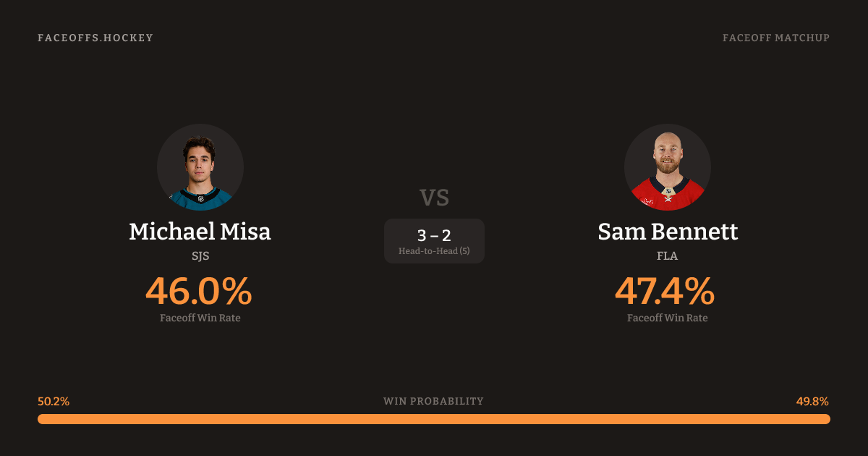Click the Faceoff Win Rate label under Misa
Image resolution: width=868 pixels, height=456 pixels.
point(200,318)
